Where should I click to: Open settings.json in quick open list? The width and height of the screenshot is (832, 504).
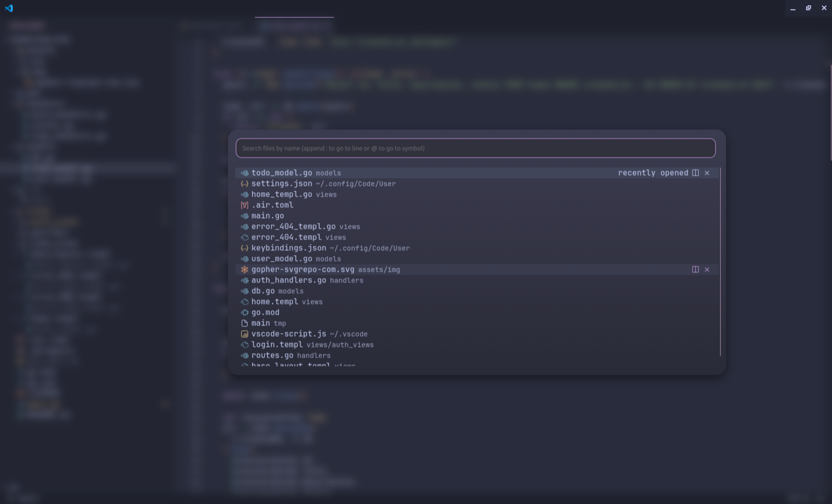pos(477,184)
